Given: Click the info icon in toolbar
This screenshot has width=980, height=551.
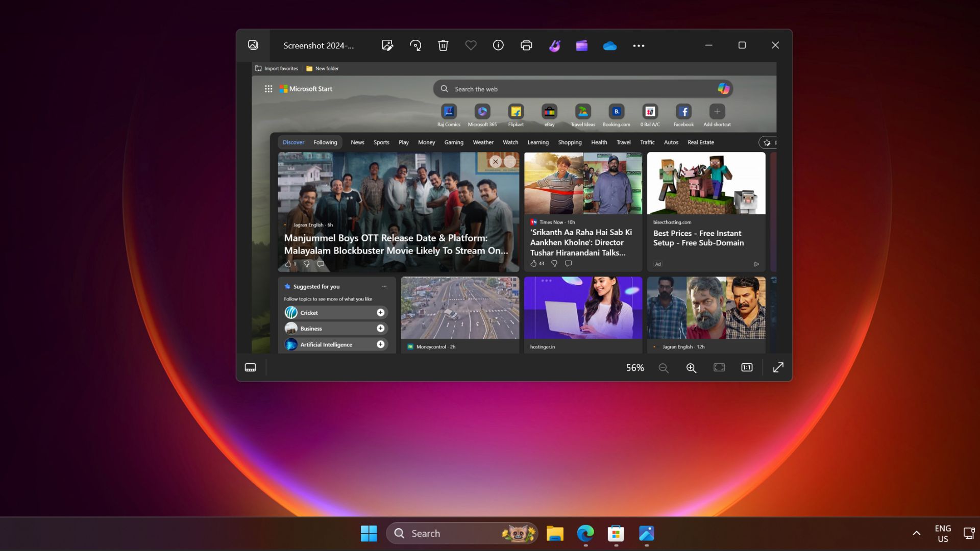Looking at the screenshot, I should tap(499, 45).
